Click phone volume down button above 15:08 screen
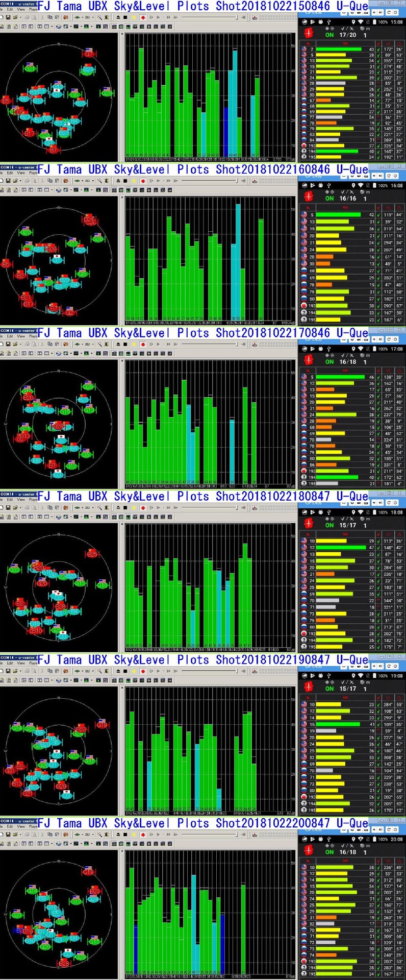This screenshot has height=980, width=406. (374, 12)
